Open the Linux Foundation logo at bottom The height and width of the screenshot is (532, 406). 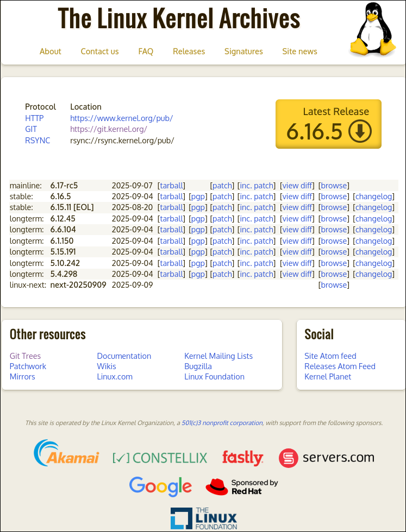click(x=203, y=518)
